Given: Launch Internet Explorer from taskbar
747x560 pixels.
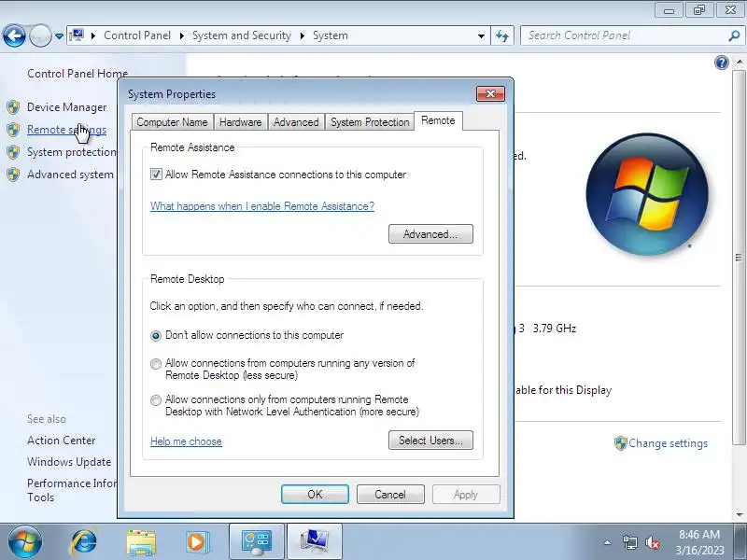Looking at the screenshot, I should (x=84, y=542).
